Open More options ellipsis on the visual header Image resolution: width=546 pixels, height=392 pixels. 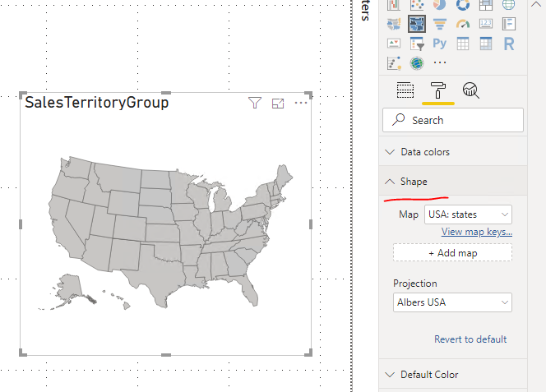pos(301,103)
